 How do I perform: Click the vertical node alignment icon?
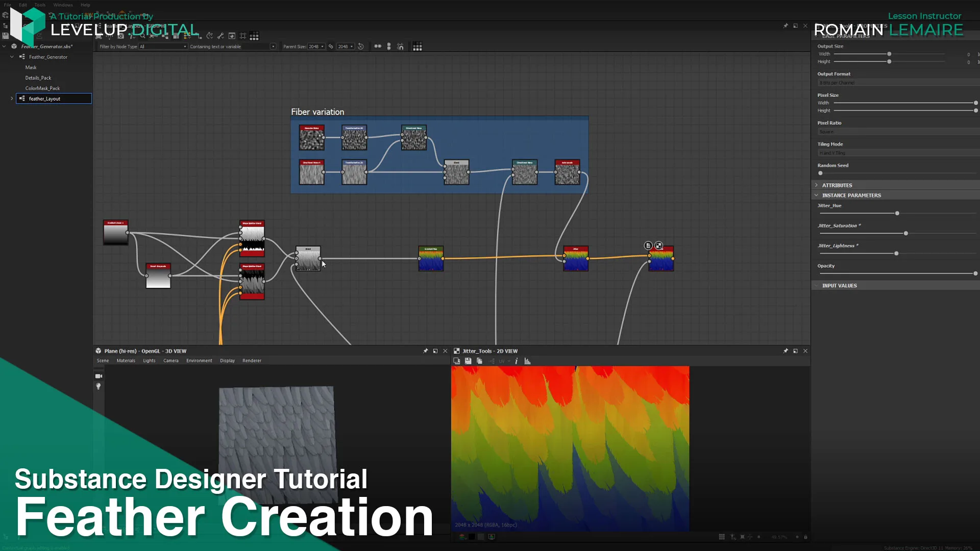[x=389, y=46]
